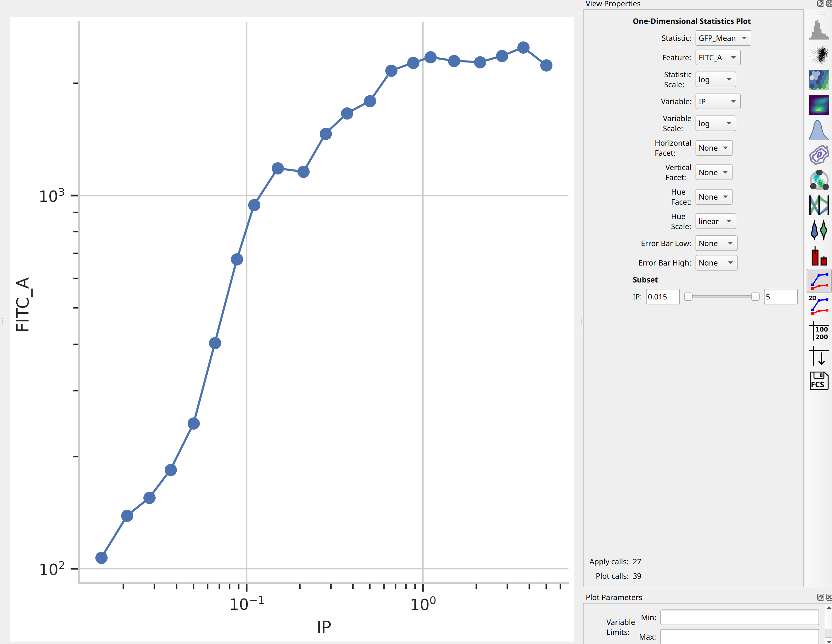Click the IP maximum field showing 5
This screenshot has height=644, width=832.
[x=781, y=297]
